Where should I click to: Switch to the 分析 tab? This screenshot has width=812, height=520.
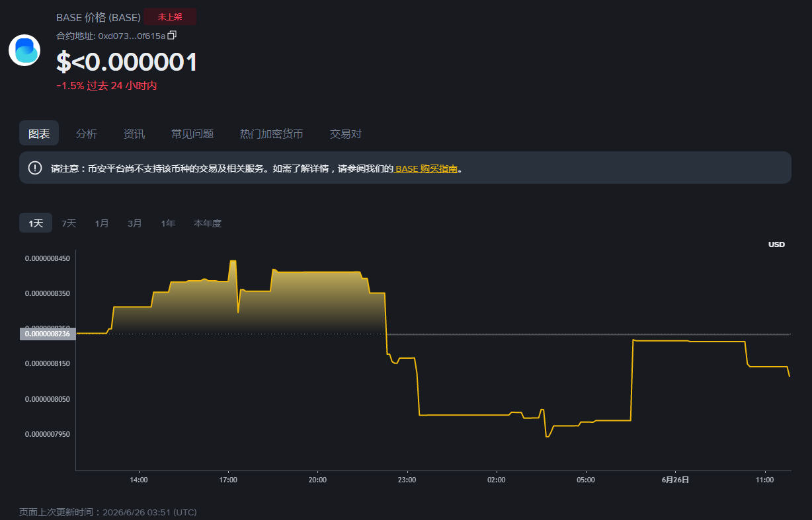click(x=87, y=133)
